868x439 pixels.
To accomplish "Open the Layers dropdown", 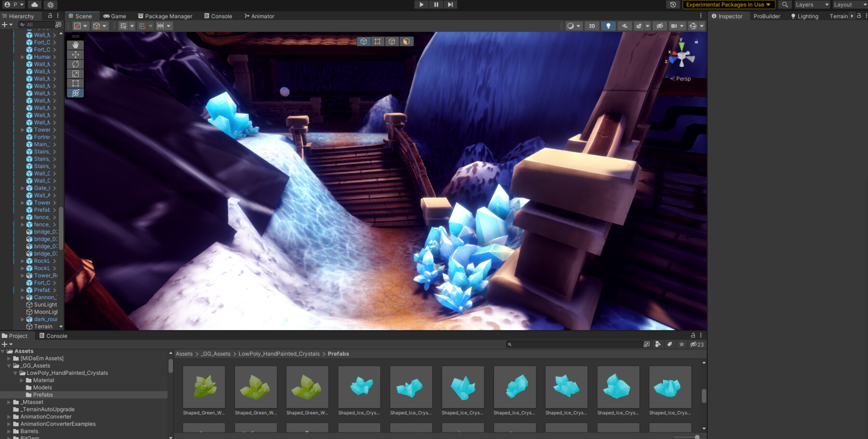I will [812, 5].
